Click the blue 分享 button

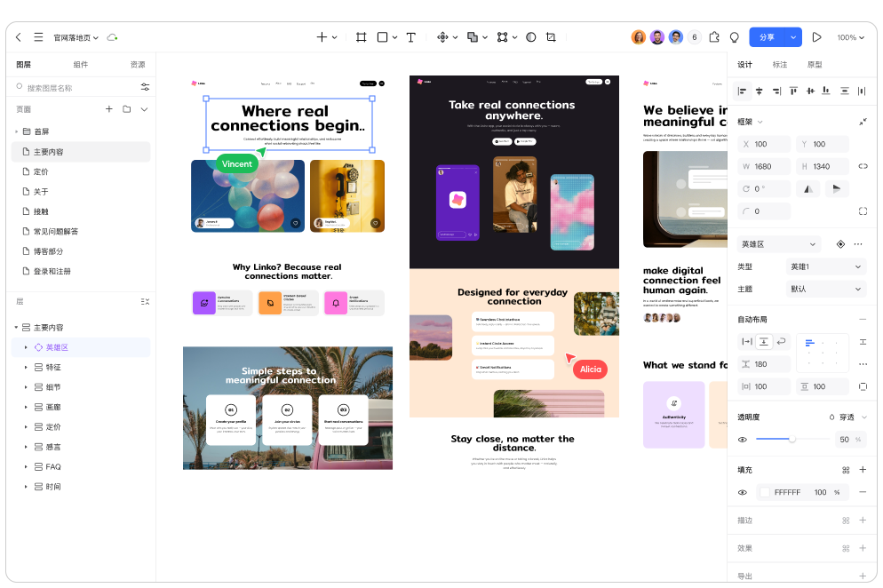coord(767,37)
